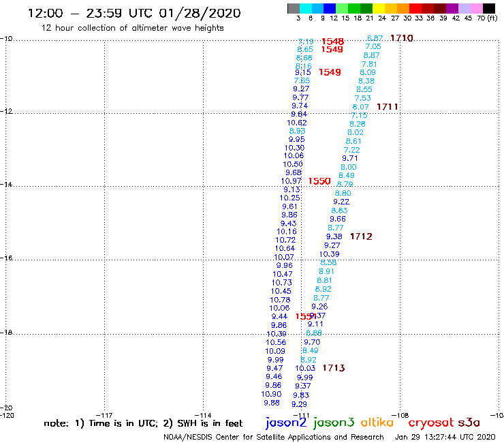Click the 9.29 wave height reading
Viewport: 504px width, 443px height.
click(299, 404)
